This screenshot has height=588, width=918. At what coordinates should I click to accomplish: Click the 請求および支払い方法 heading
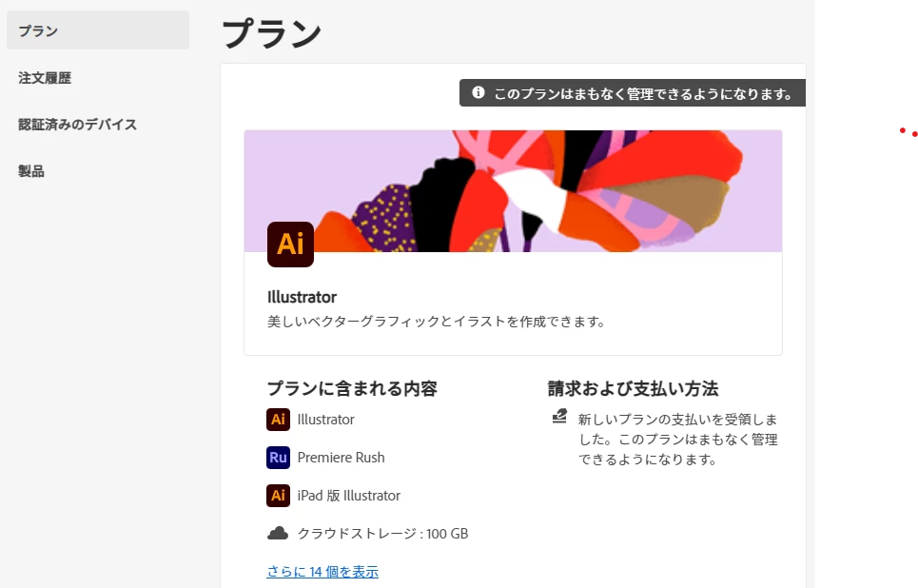point(633,388)
